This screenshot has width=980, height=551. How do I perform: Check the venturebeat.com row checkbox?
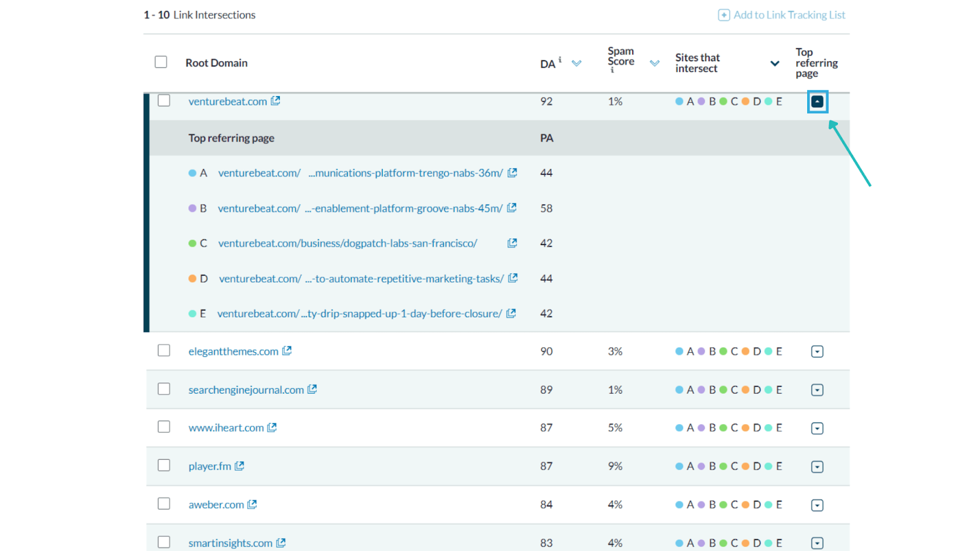(164, 100)
